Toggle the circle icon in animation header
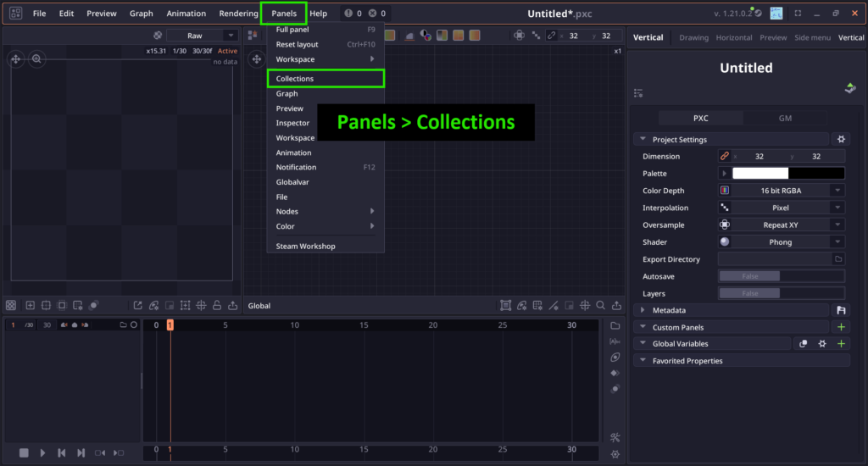The image size is (868, 466). click(x=133, y=325)
